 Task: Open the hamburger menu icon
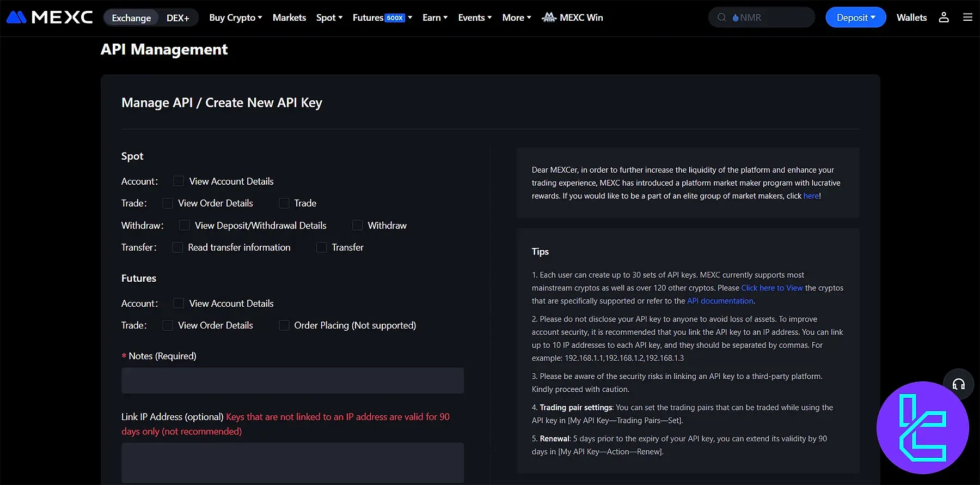tap(967, 17)
